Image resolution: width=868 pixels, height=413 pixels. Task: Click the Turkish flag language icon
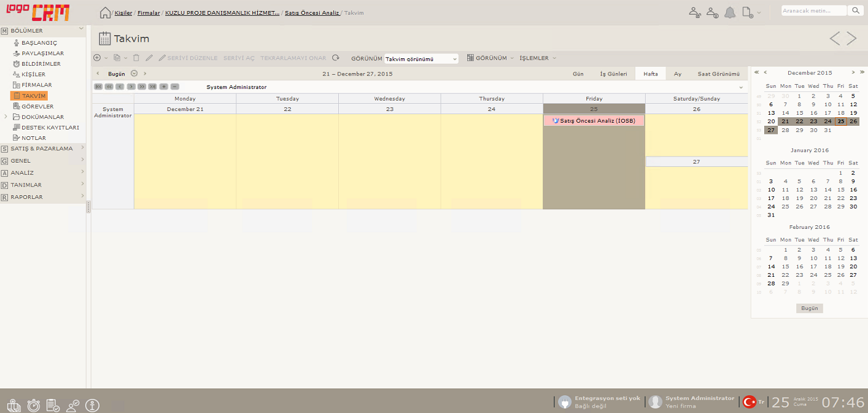click(750, 402)
